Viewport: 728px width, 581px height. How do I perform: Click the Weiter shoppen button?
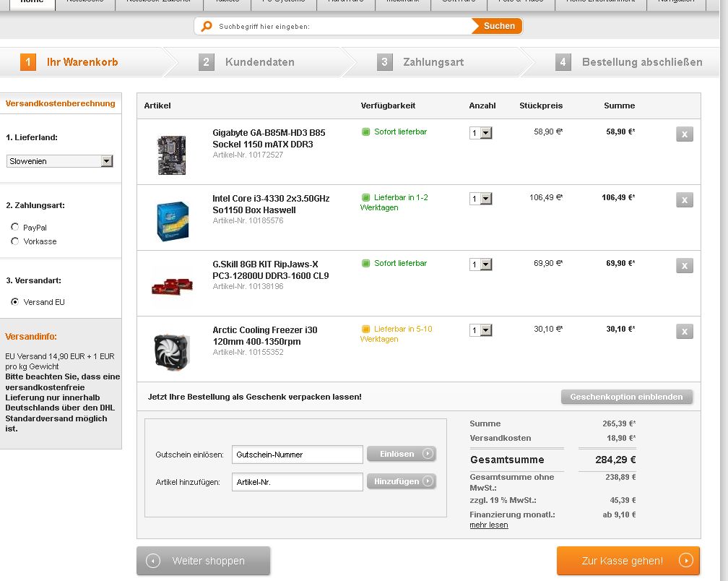point(203,561)
